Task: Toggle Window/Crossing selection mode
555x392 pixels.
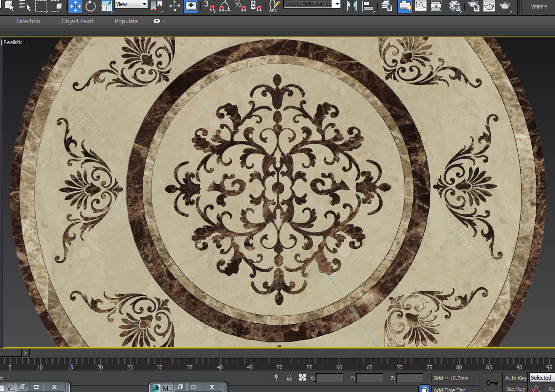Action: click(57, 6)
